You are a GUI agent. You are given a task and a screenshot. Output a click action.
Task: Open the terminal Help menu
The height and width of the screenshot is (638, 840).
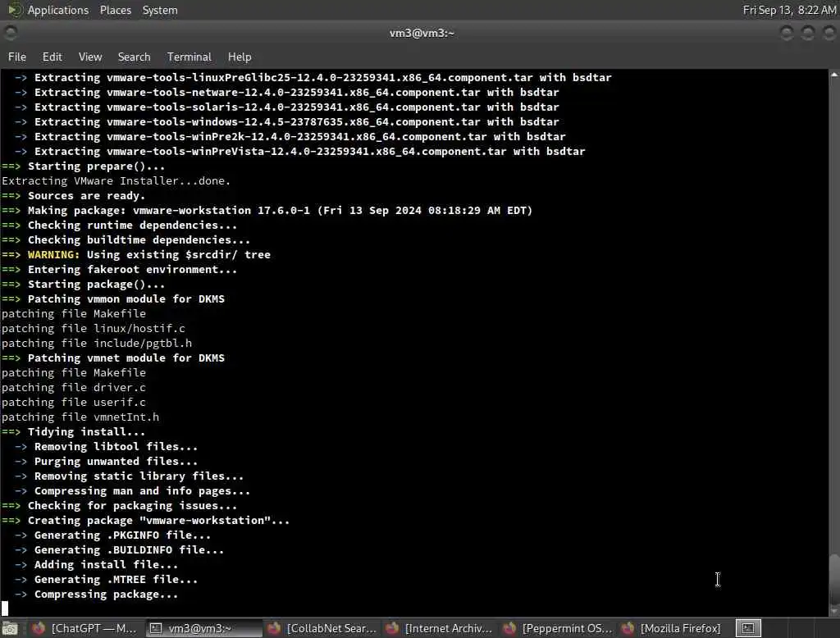[240, 57]
